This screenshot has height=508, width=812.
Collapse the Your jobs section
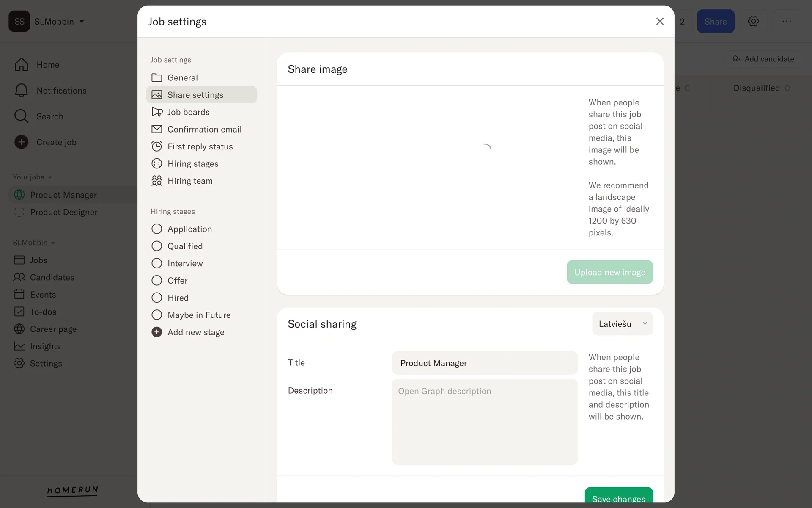(x=49, y=177)
